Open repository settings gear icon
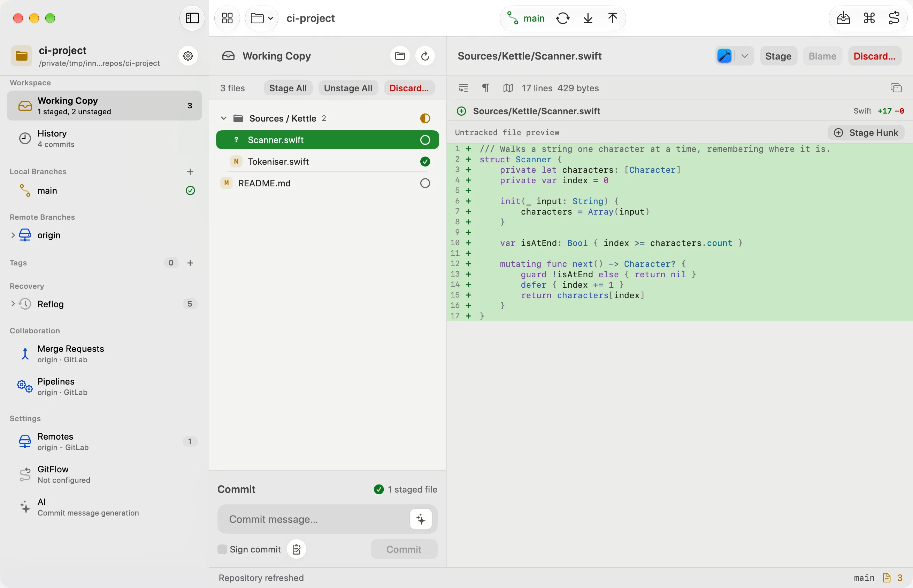This screenshot has width=913, height=588. pyautogui.click(x=188, y=56)
